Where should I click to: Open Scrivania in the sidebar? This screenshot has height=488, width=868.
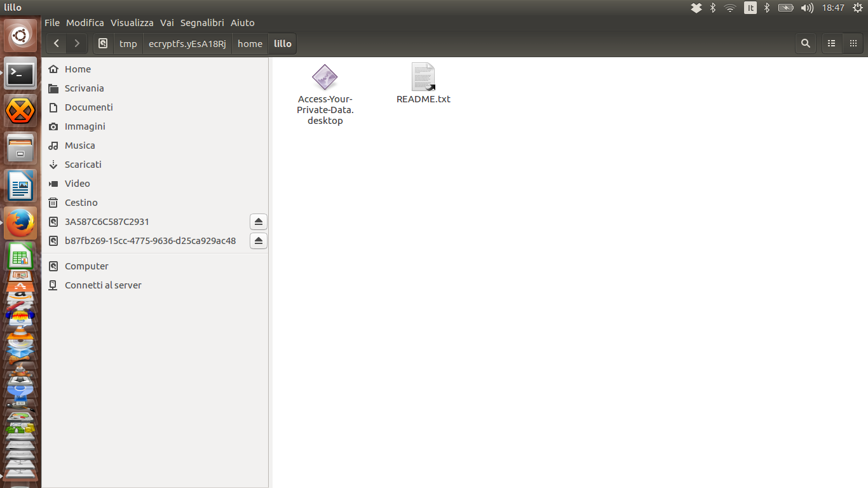(155, 88)
